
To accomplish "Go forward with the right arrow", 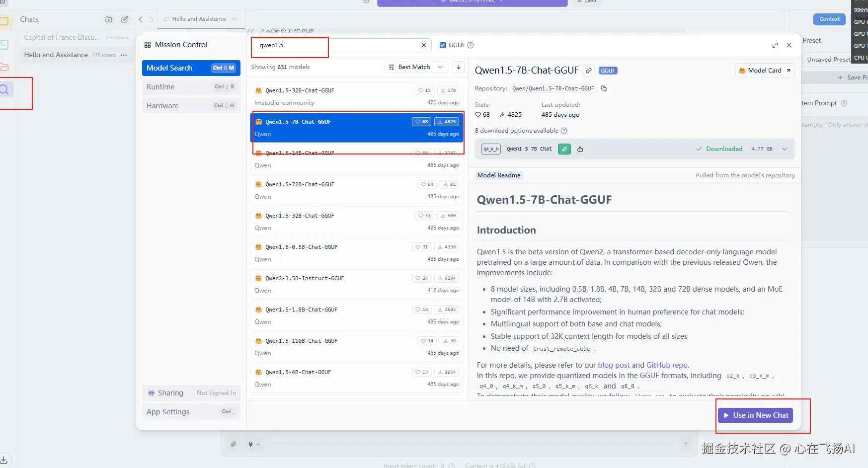I will [152, 19].
